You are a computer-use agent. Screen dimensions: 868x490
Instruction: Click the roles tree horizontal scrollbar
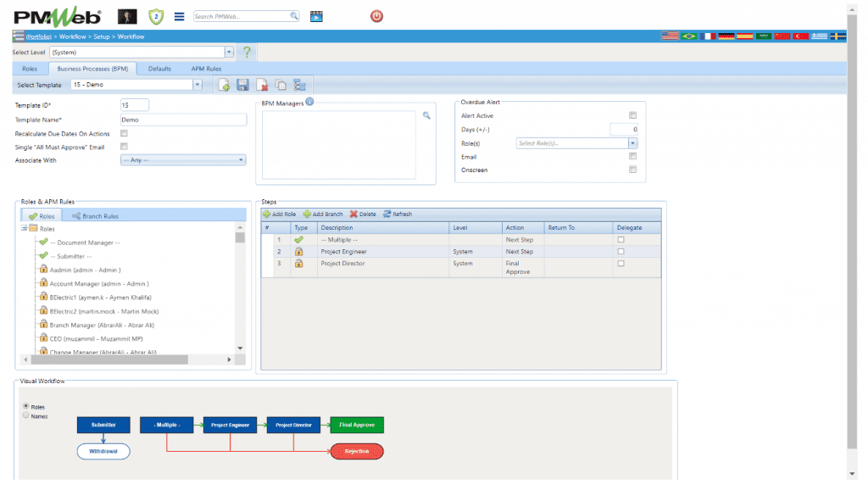click(x=109, y=360)
